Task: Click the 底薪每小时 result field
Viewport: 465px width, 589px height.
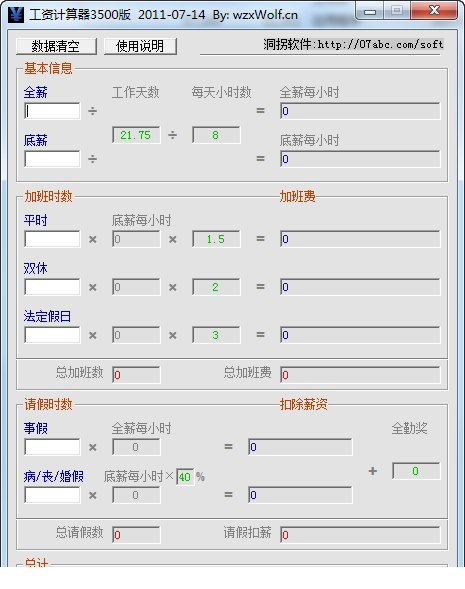Action: (360, 159)
